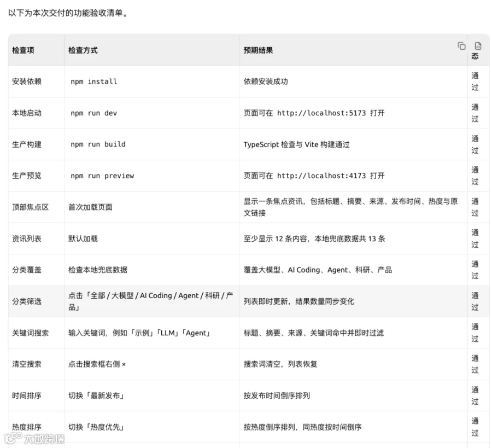Click the copy table icon

tap(461, 46)
